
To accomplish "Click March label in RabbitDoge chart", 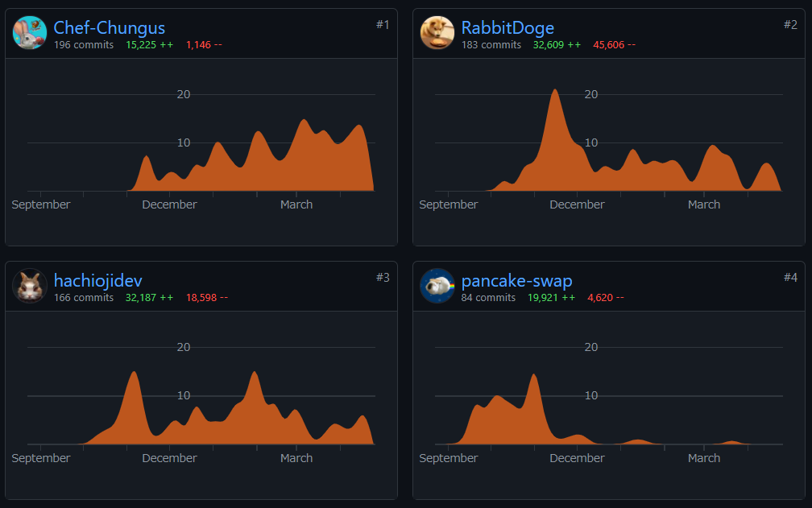I will click(704, 204).
